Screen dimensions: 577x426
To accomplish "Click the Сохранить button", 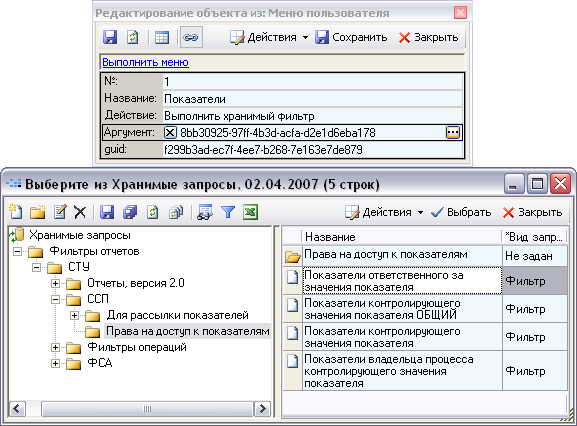I will (x=351, y=37).
